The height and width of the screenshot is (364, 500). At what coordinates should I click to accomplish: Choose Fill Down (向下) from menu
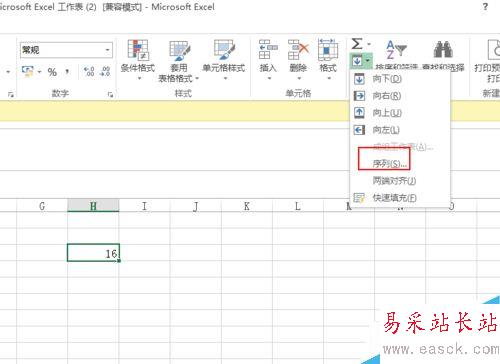pos(400,79)
